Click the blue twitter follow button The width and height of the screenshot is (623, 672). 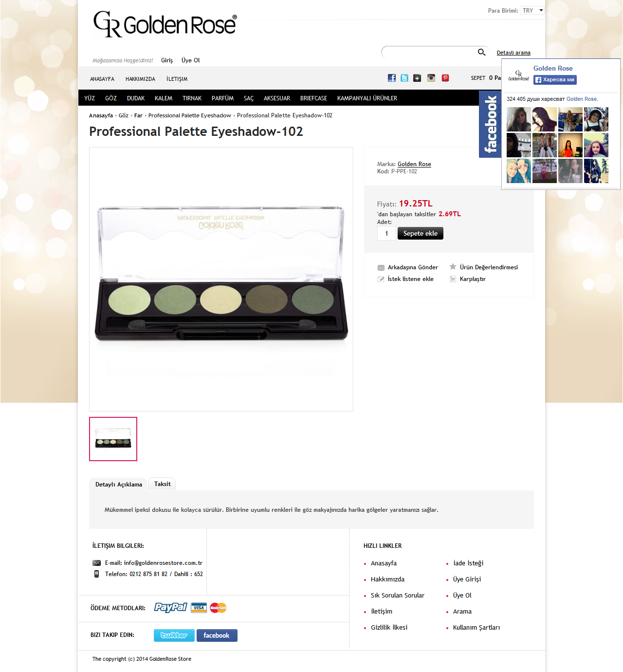pos(174,635)
